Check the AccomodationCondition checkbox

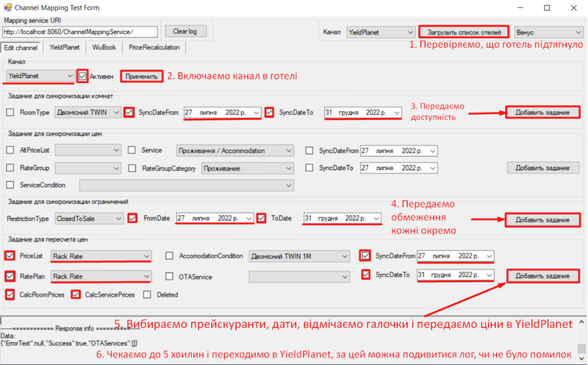point(171,256)
